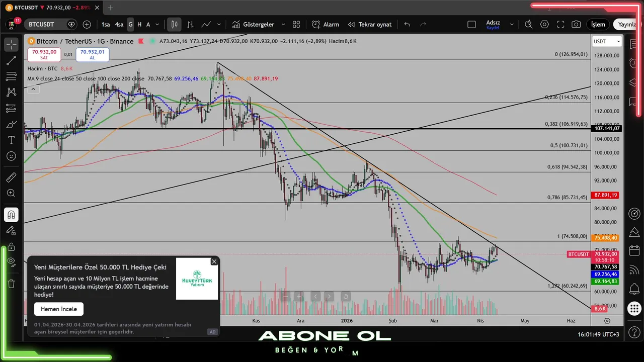The width and height of the screenshot is (644, 362).
Task: Select the A monthly interval
Action: [x=148, y=24]
